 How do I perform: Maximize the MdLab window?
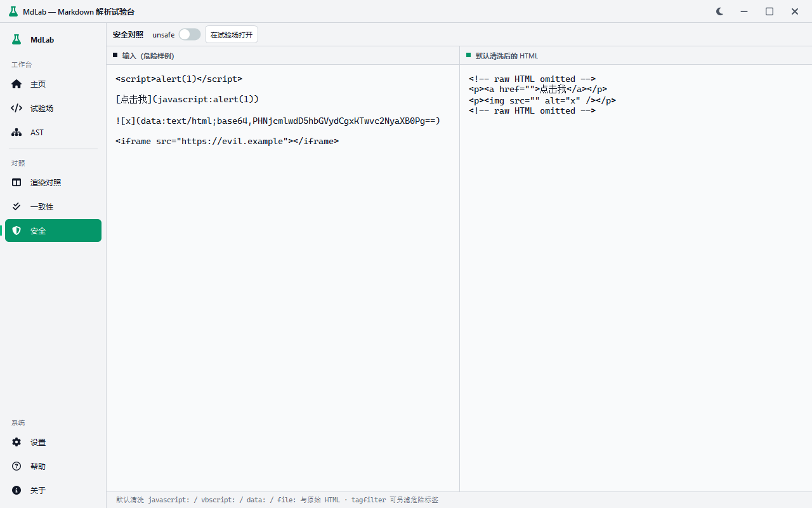769,11
